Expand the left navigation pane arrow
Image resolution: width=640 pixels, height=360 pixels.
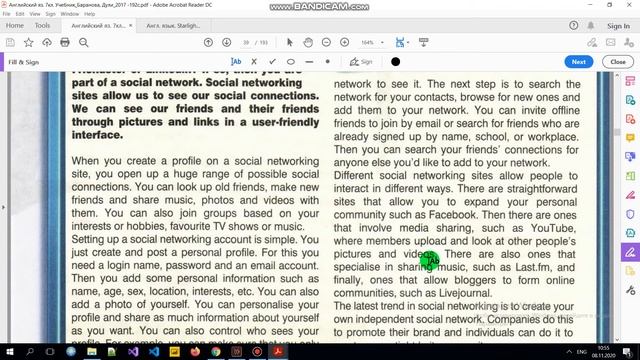3,207
